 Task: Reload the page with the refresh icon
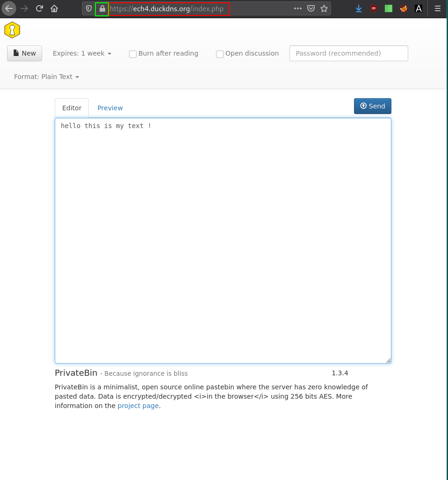(x=39, y=8)
